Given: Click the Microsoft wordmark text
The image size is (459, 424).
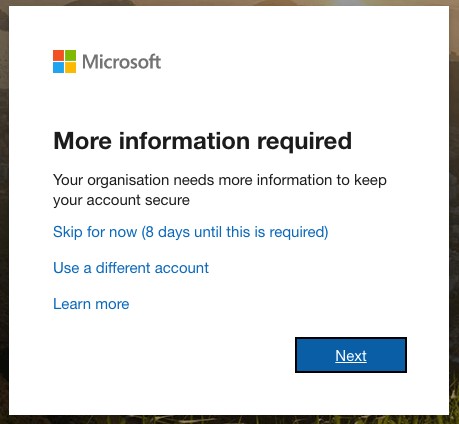Looking at the screenshot, I should (x=122, y=62).
